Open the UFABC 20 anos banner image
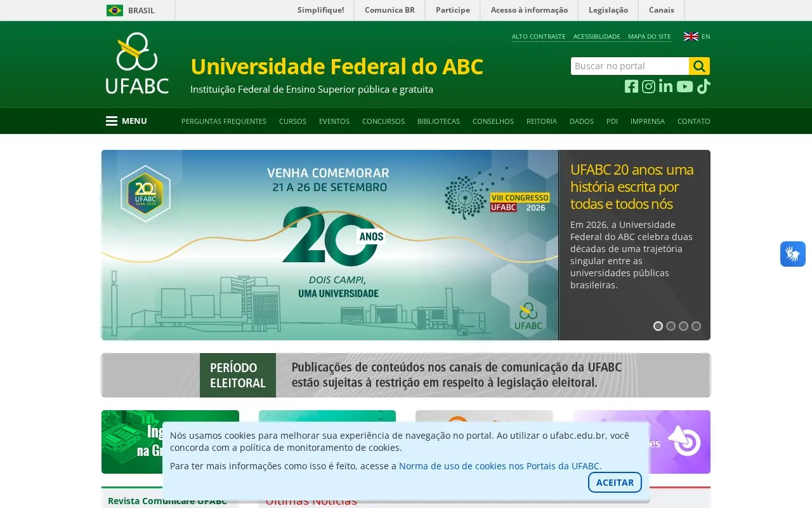This screenshot has height=508, width=812. coord(330,245)
